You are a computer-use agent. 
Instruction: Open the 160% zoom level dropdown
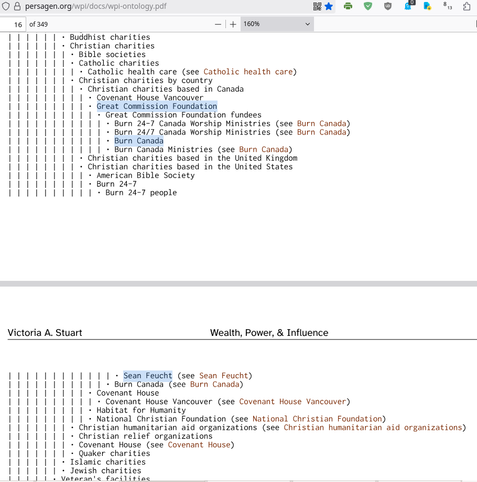click(277, 24)
